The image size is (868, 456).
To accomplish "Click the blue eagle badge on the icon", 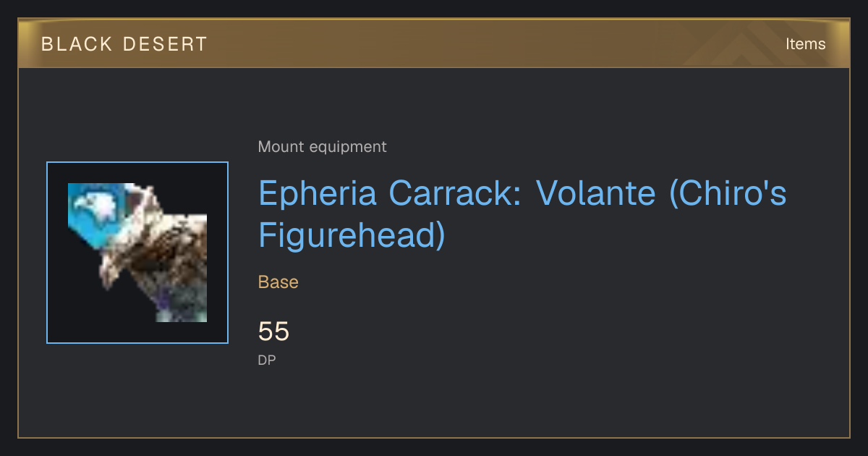I will point(98,210).
